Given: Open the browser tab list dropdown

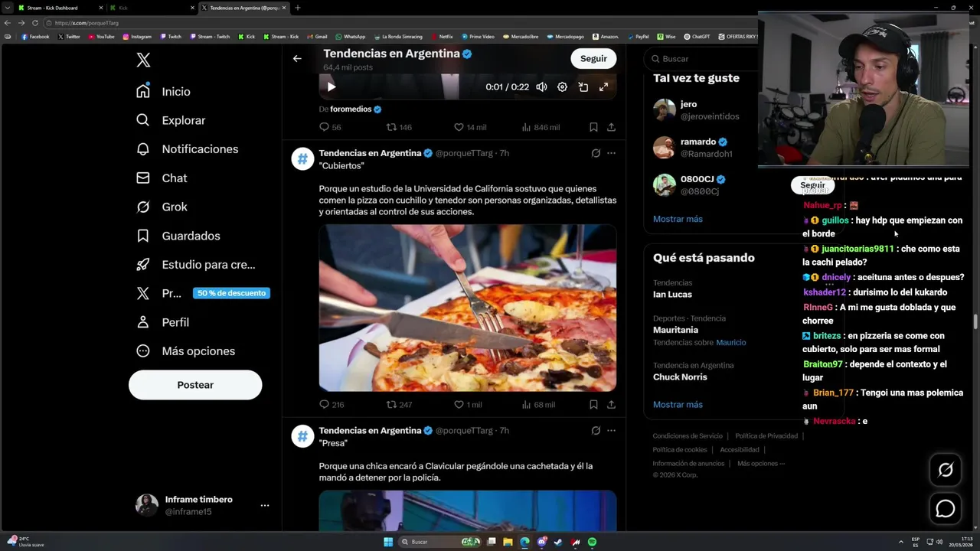Looking at the screenshot, I should [x=6, y=8].
